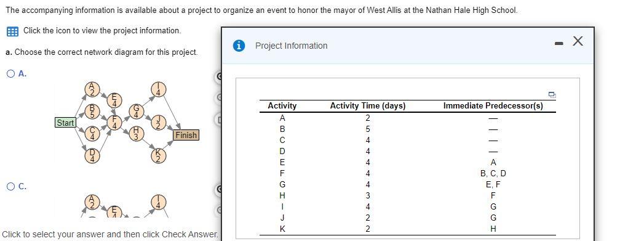Click node D4 in diagram A
The image size is (644, 241).
[x=92, y=155]
